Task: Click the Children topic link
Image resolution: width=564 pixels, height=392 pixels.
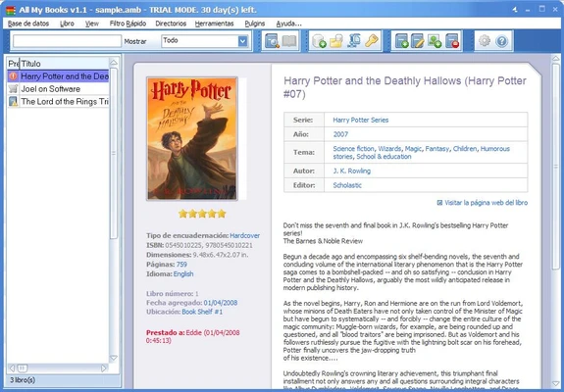Action: tap(465, 149)
